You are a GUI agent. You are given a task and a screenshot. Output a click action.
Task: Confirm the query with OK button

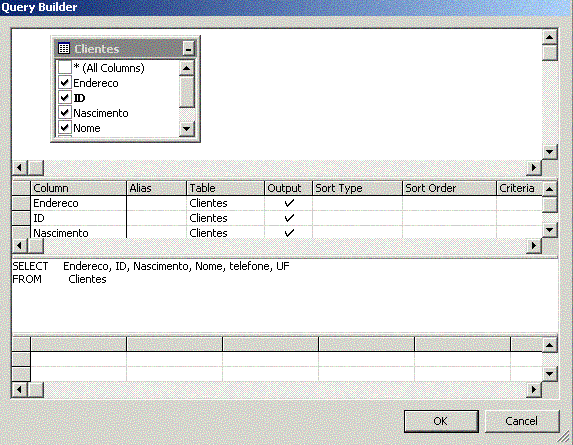(441, 421)
